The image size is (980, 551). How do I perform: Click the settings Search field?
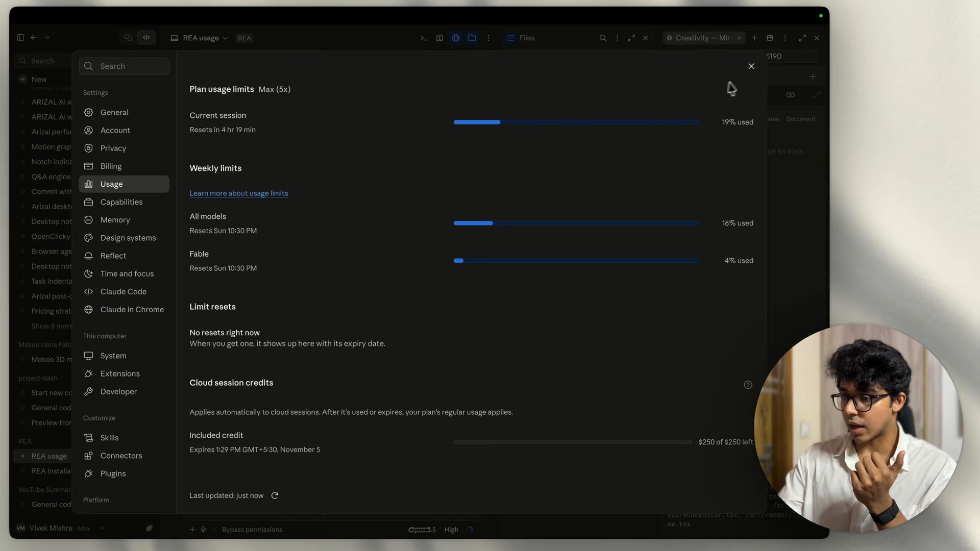point(124,66)
